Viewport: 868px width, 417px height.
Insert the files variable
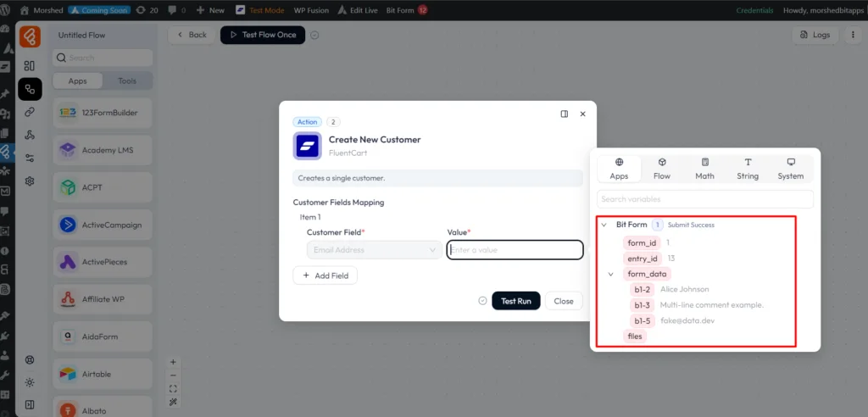(634, 336)
